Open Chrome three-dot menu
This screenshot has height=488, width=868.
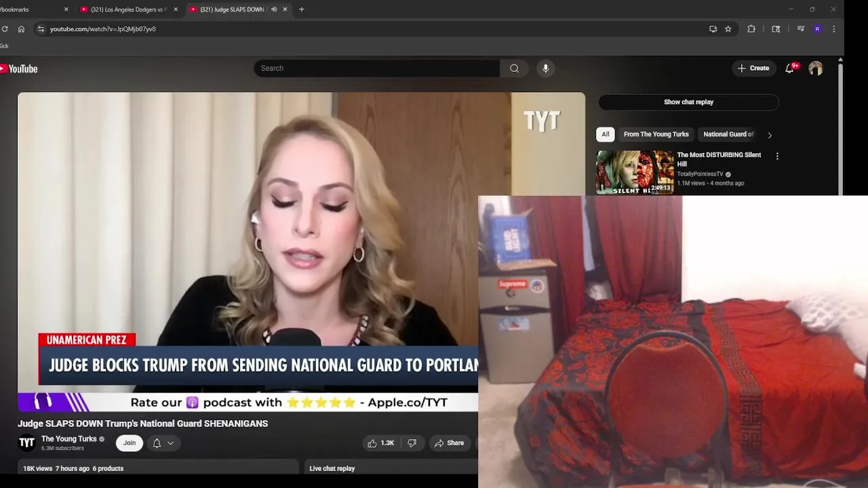click(x=833, y=29)
